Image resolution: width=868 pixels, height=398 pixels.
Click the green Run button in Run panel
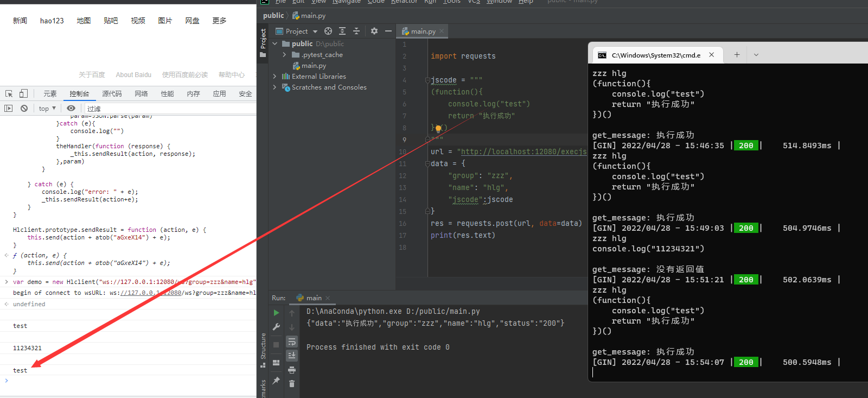coord(276,313)
